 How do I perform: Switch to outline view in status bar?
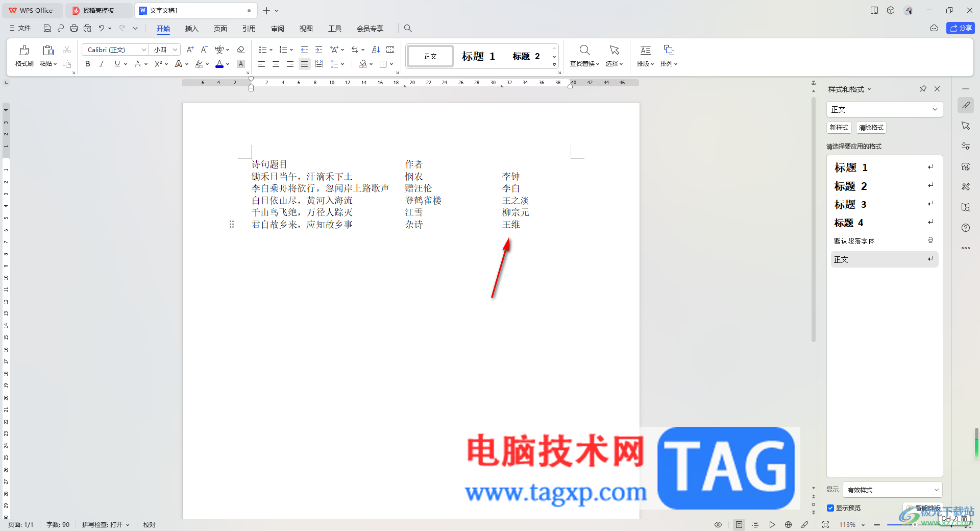pos(755,524)
